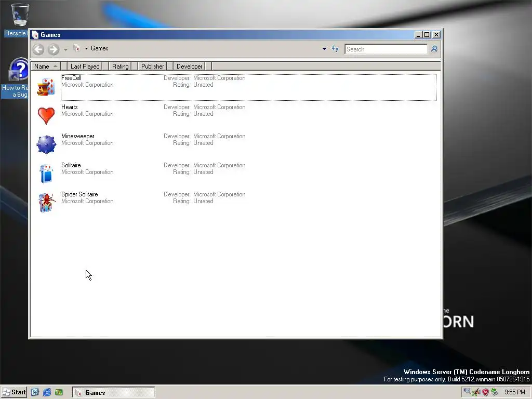Select the Spider Solitaire icon
This screenshot has width=532, height=399.
point(46,203)
